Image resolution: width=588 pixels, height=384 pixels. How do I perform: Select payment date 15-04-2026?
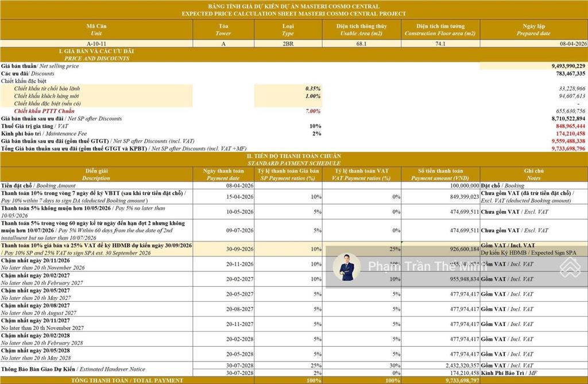[239, 197]
